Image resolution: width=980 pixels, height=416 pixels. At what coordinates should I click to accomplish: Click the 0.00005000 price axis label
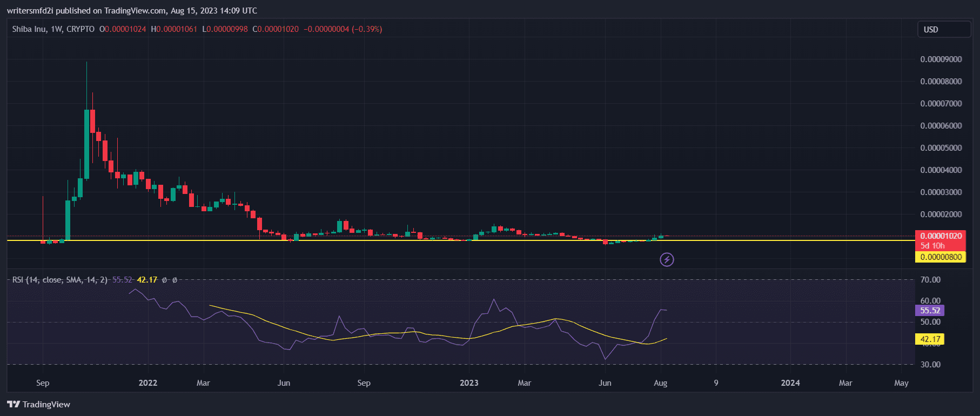coord(941,148)
